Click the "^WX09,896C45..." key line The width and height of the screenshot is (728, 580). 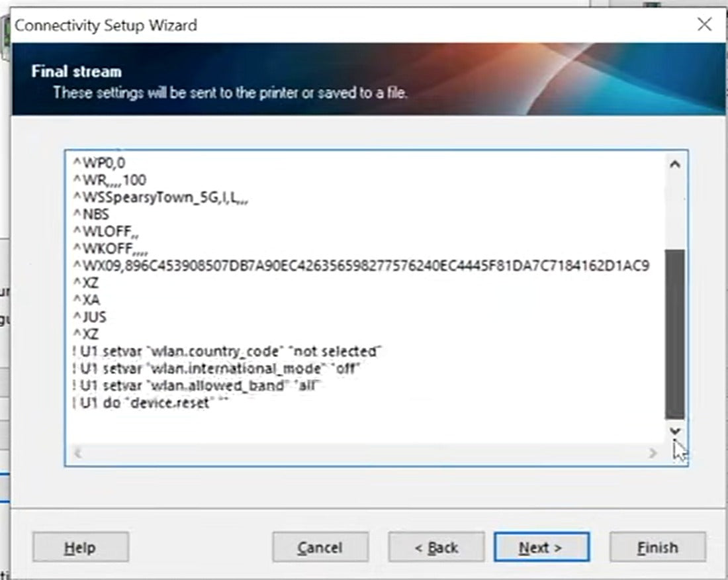tap(361, 266)
